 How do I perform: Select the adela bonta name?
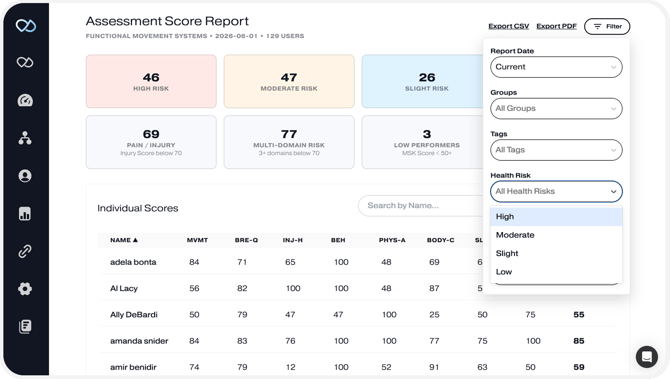tap(133, 262)
